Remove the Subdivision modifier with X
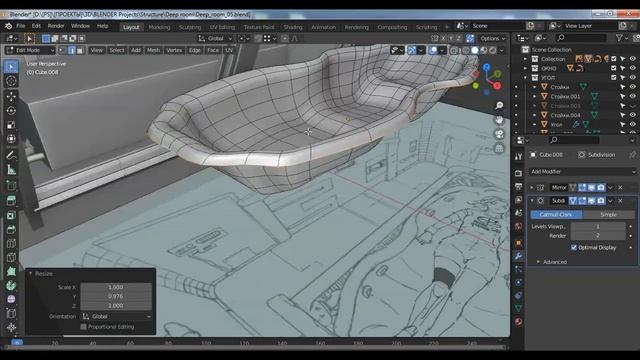 point(620,200)
